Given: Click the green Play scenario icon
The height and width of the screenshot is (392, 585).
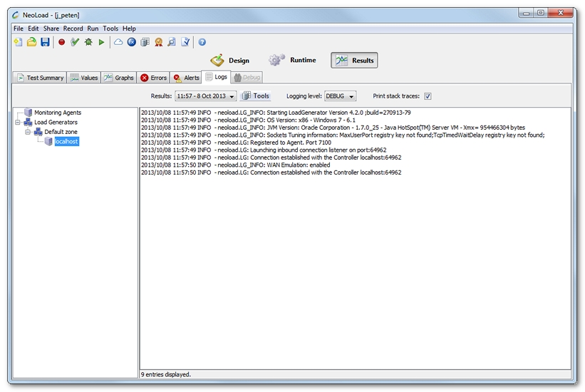Looking at the screenshot, I should click(102, 43).
